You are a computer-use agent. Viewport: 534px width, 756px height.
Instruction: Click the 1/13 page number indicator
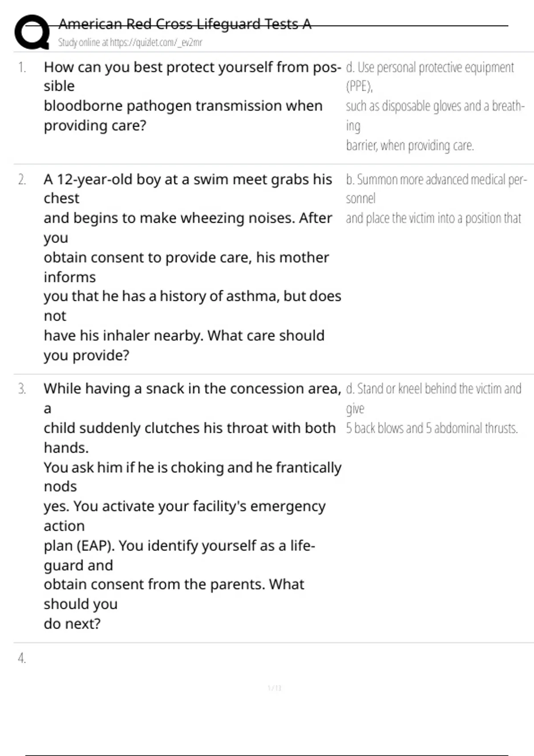click(275, 688)
